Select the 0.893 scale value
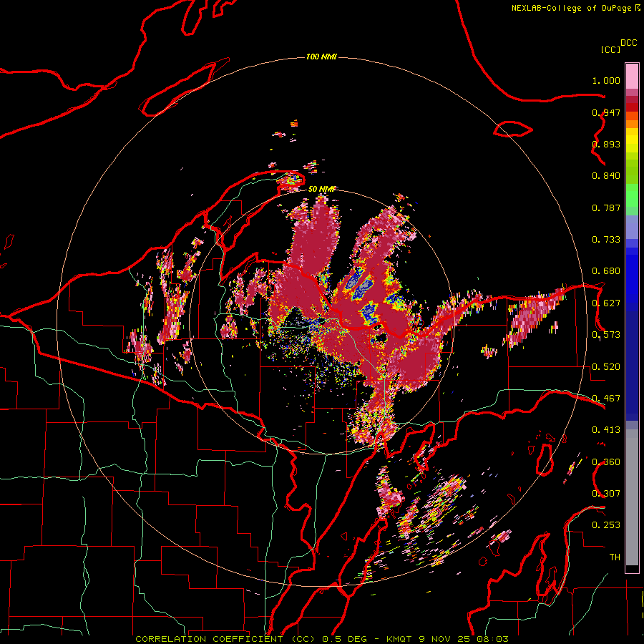Screen dimensions: 644x644 [x=606, y=144]
